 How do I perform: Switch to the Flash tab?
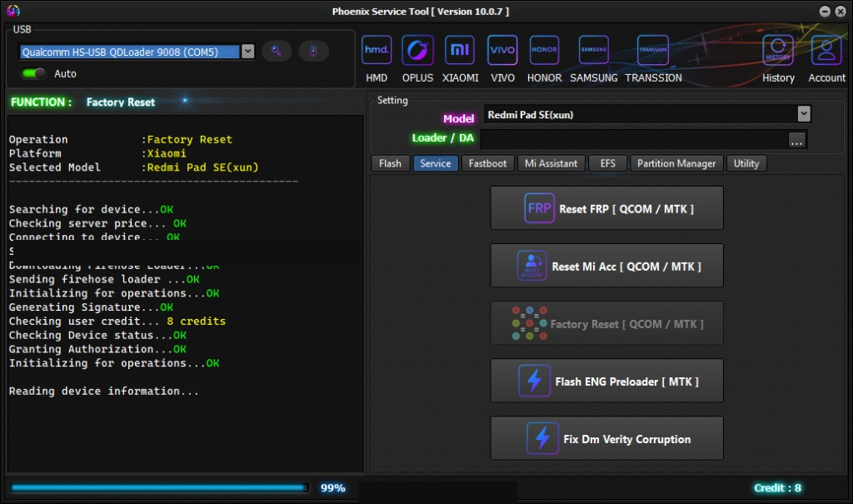tap(390, 163)
